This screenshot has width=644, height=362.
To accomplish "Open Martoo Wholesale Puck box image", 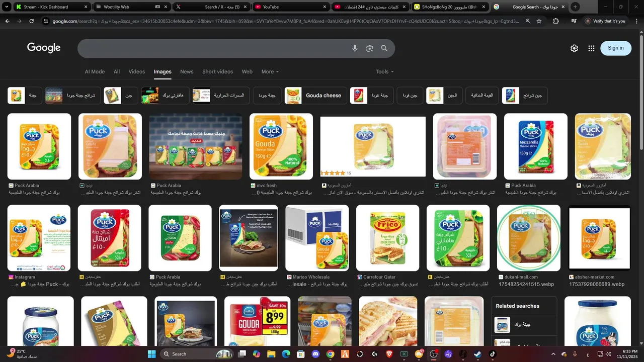I will click(x=316, y=238).
